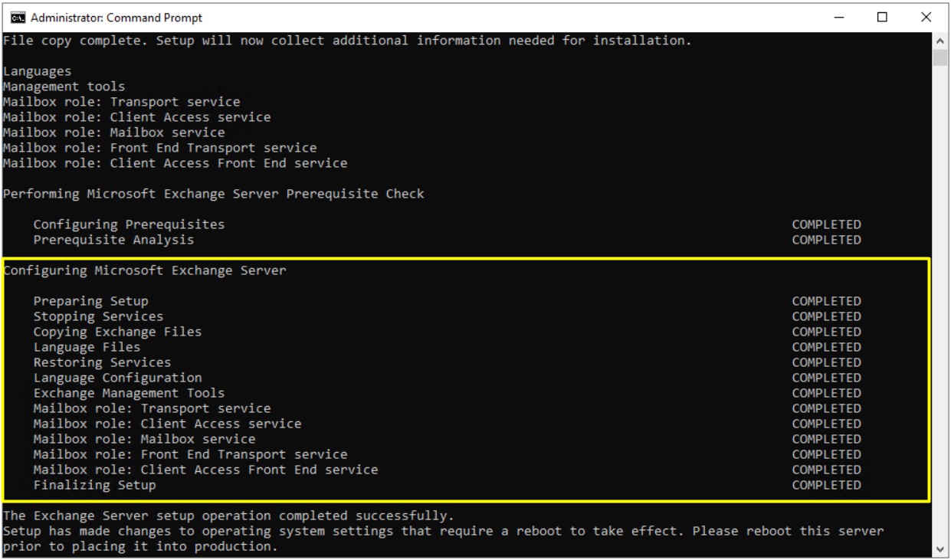Click 'Performing Microsoft Exchange Server Prerequisite Check'
Image resolution: width=951 pixels, height=560 pixels.
214,194
